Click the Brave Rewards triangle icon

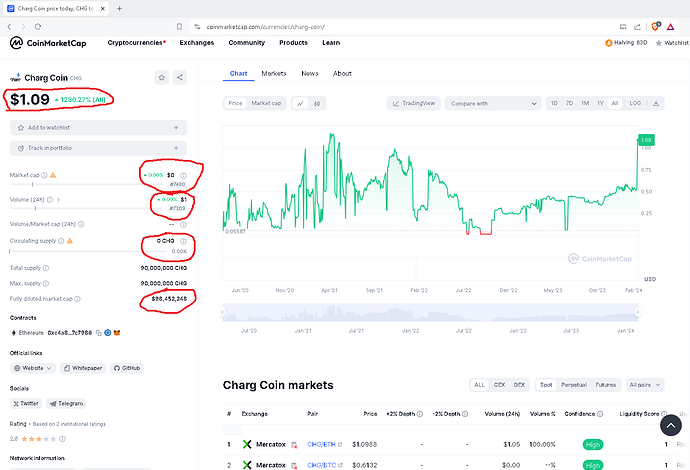tap(670, 27)
